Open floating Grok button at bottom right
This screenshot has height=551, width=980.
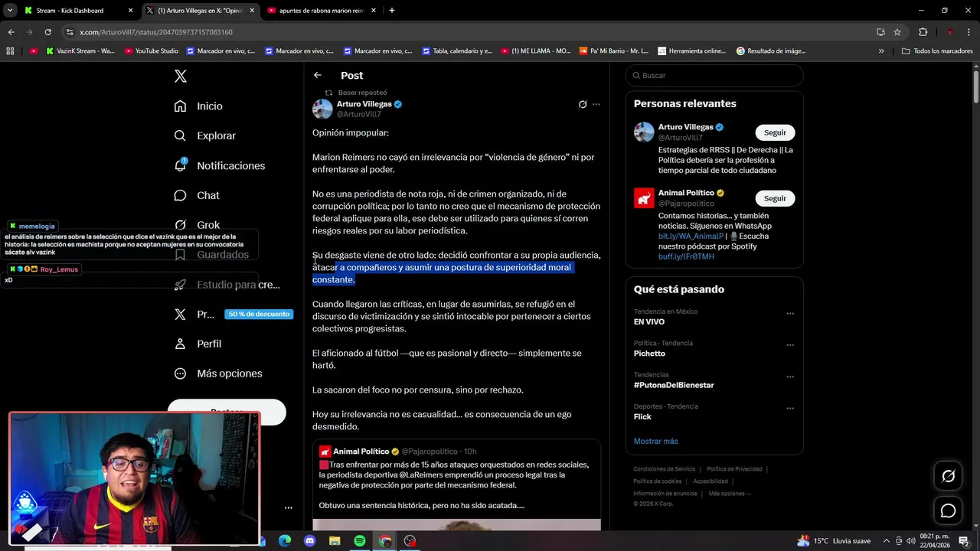coord(948,476)
